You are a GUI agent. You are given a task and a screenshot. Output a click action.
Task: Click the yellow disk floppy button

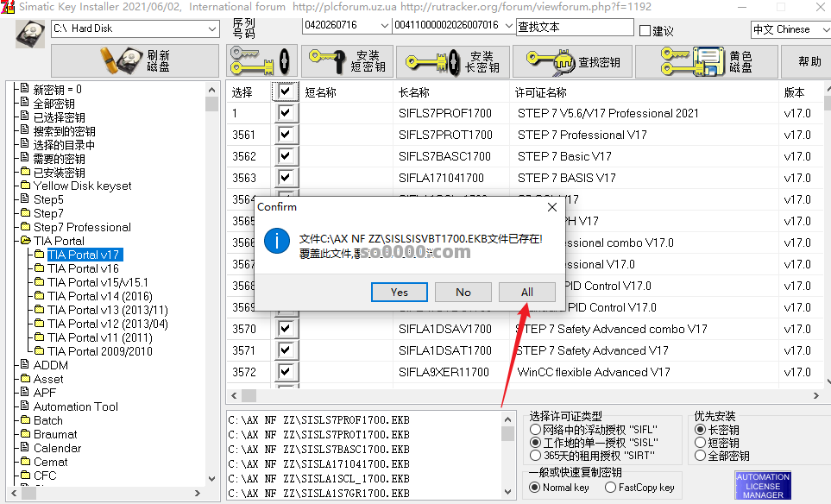click(x=707, y=61)
